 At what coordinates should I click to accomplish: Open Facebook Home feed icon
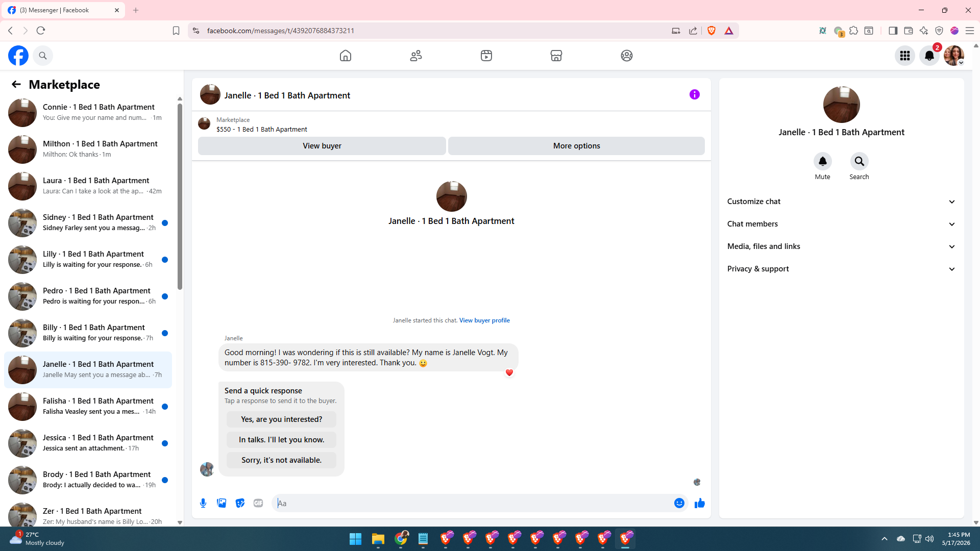tap(346, 56)
